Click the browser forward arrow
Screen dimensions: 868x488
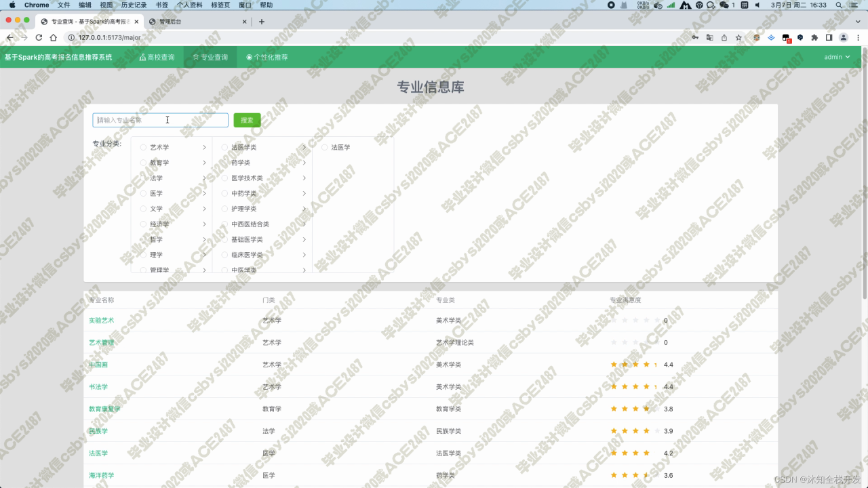(24, 38)
